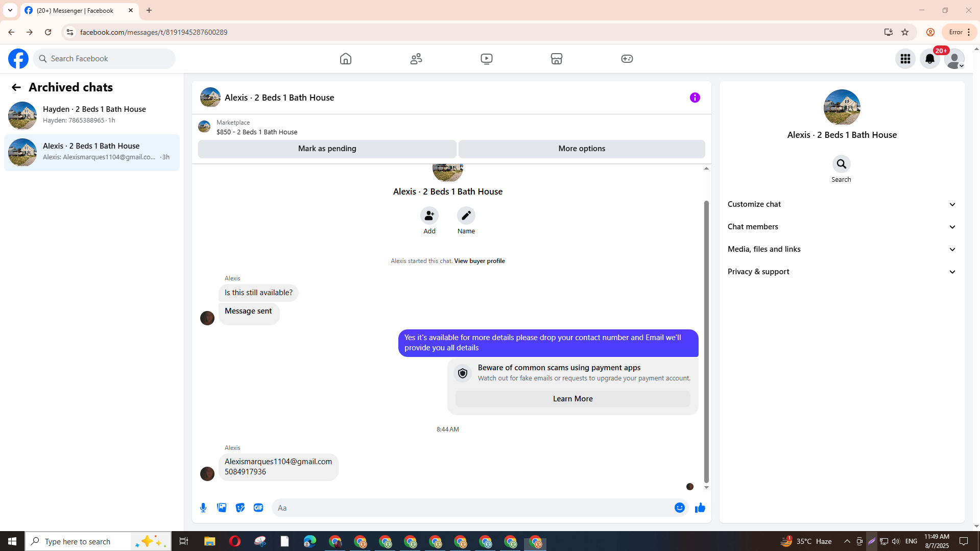
Task: Select the Alexis 2 Beds 1 Bath House chat
Action: click(92, 152)
